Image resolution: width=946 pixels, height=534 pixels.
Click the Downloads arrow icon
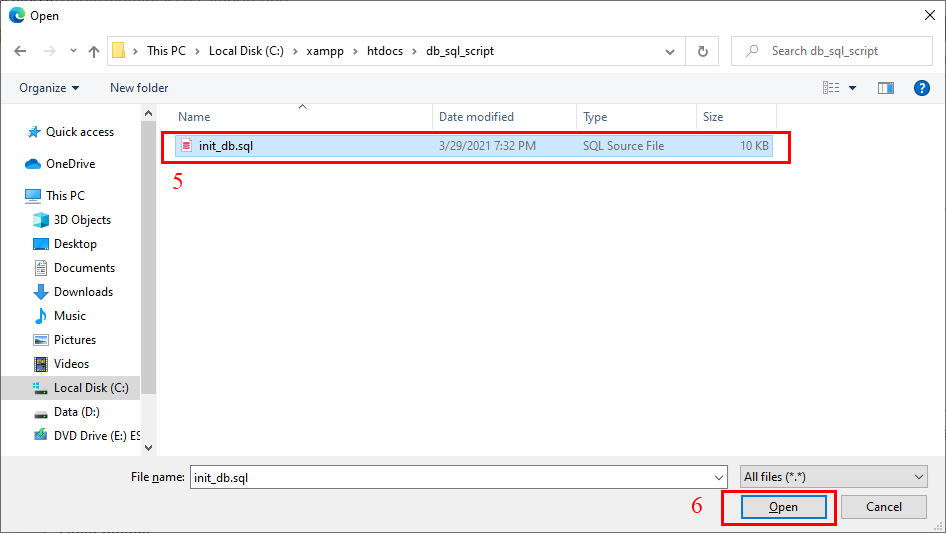point(41,292)
